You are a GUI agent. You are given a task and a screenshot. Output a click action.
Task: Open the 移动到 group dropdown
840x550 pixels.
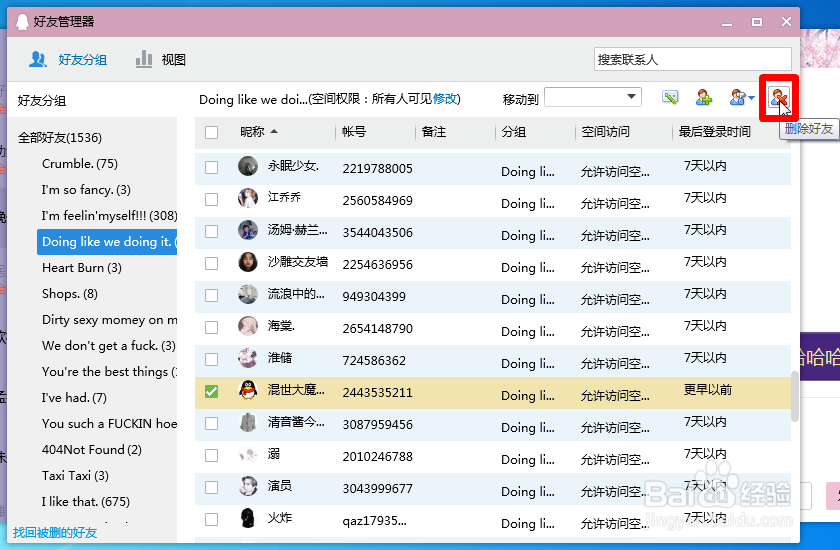[x=593, y=97]
